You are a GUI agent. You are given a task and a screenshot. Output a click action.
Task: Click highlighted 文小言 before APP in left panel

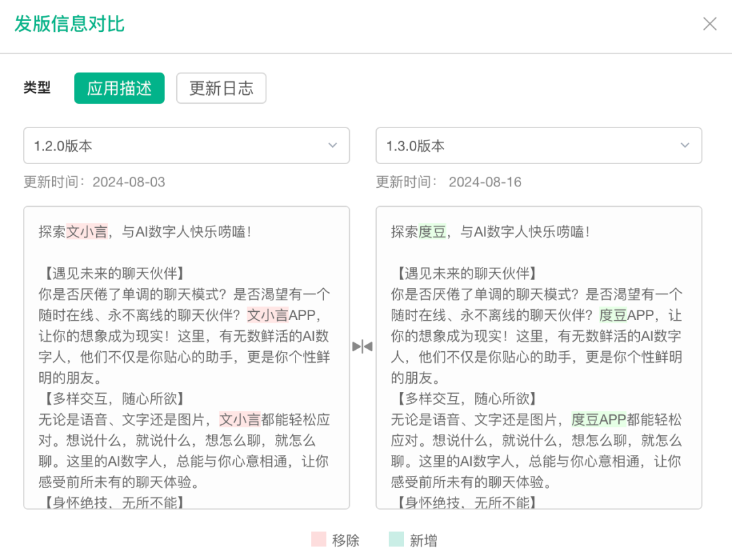point(268,315)
